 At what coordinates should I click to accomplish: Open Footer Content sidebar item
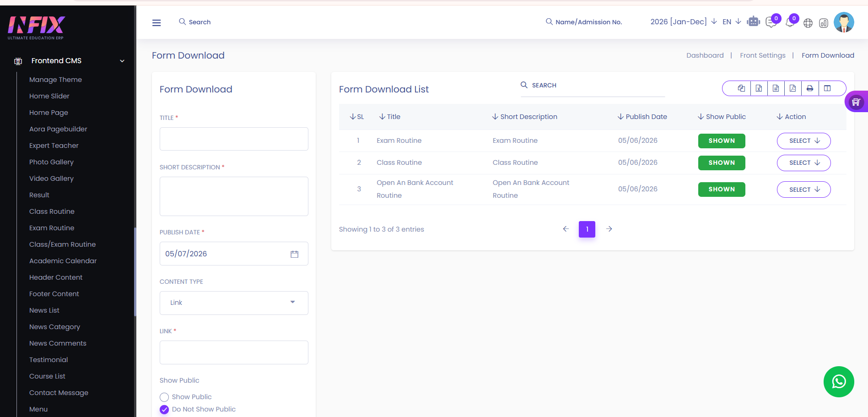point(54,294)
